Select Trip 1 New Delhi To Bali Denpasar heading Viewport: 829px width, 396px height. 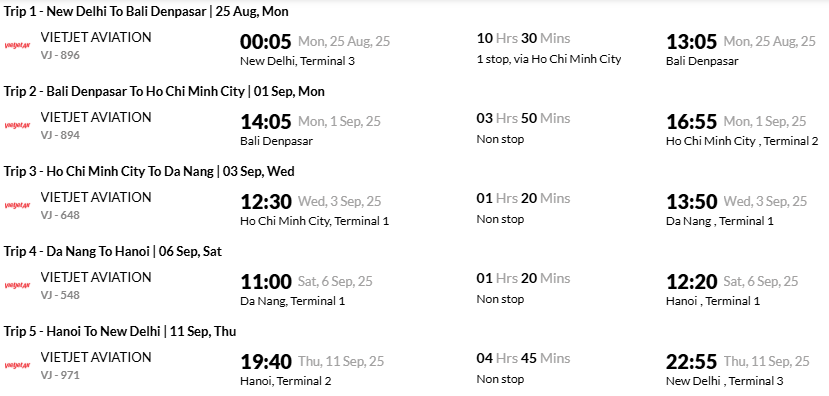coord(146,12)
